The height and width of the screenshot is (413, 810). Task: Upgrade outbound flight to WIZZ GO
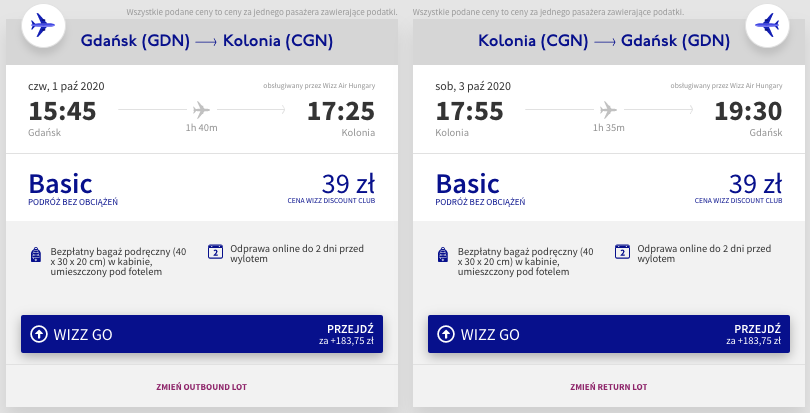201,334
